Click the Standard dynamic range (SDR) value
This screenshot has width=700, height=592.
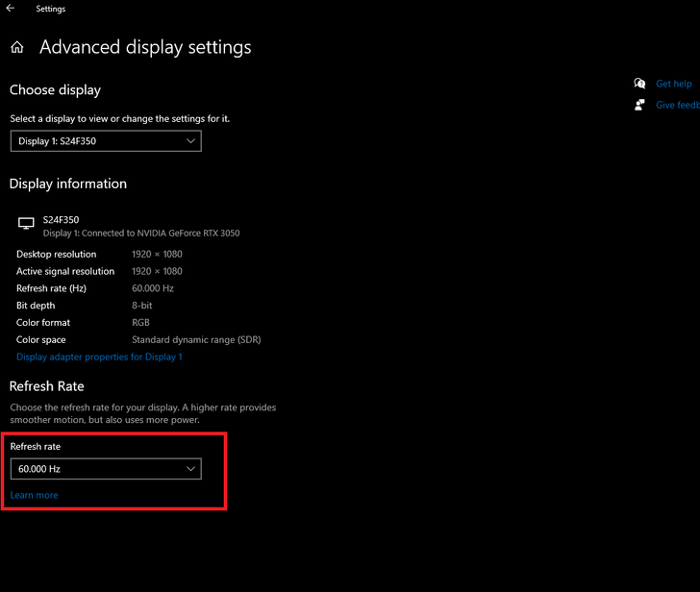[196, 340]
